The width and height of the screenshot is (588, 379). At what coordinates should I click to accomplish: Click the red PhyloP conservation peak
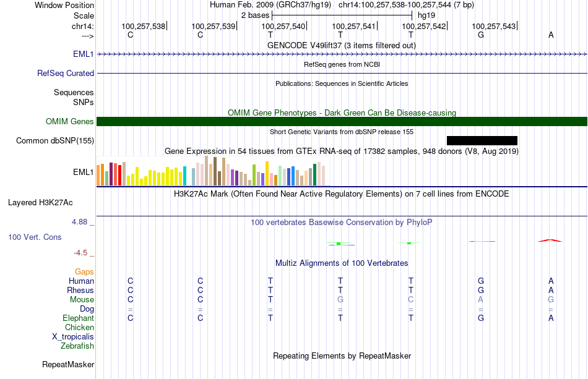(x=550, y=241)
